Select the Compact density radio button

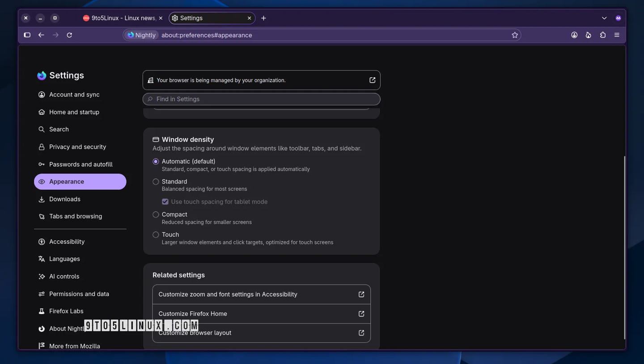coord(156,214)
